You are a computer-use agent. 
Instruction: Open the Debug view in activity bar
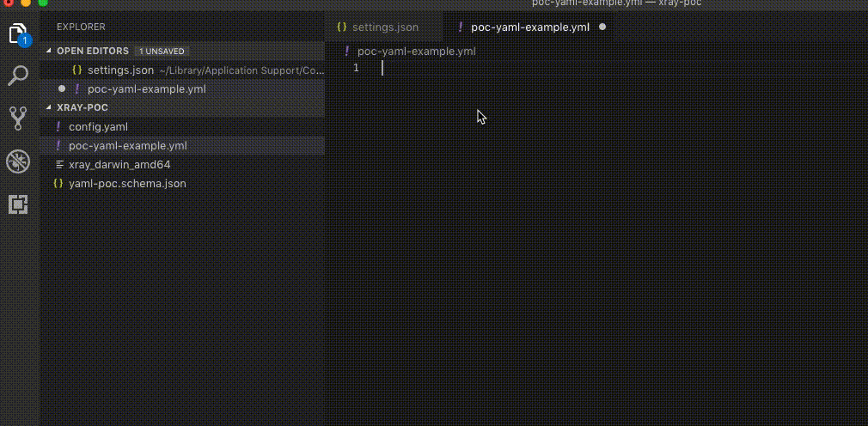18,161
